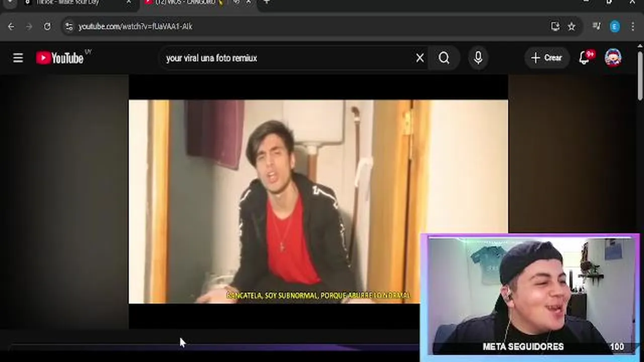The image size is (644, 362).
Task: Go to the YouTube home logo
Action: tap(60, 58)
